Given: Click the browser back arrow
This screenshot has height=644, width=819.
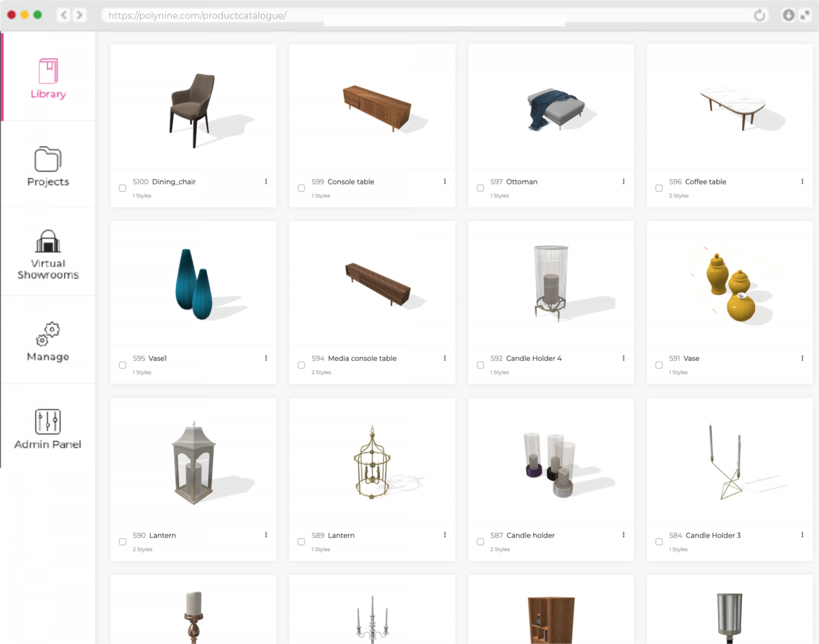Looking at the screenshot, I should [64, 15].
